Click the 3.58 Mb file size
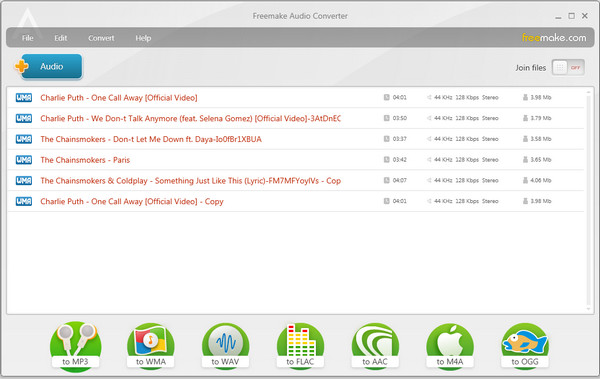Screen dimensions: 600x379 tap(541, 139)
